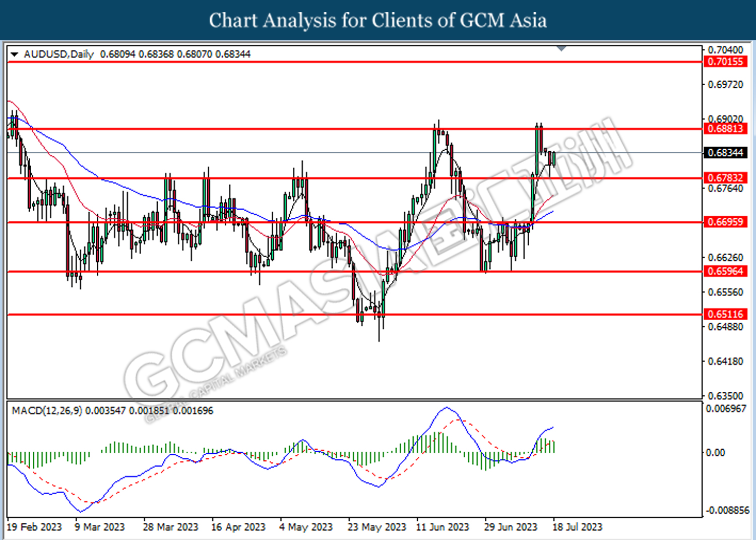Click the MACD(12,26,9) indicator label

[47, 411]
